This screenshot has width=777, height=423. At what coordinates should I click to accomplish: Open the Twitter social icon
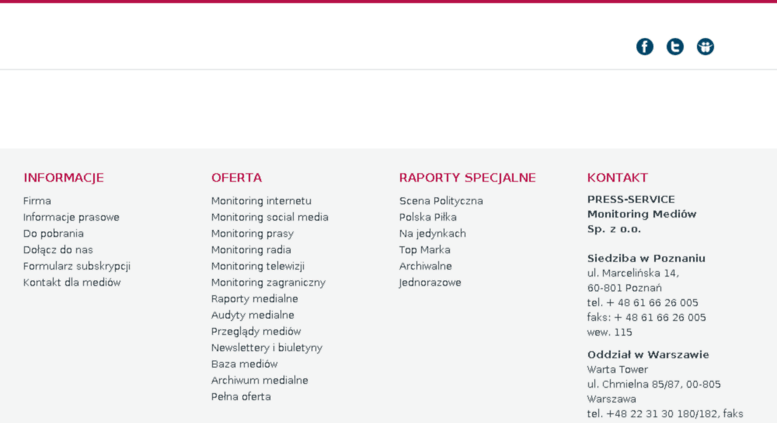tap(675, 47)
